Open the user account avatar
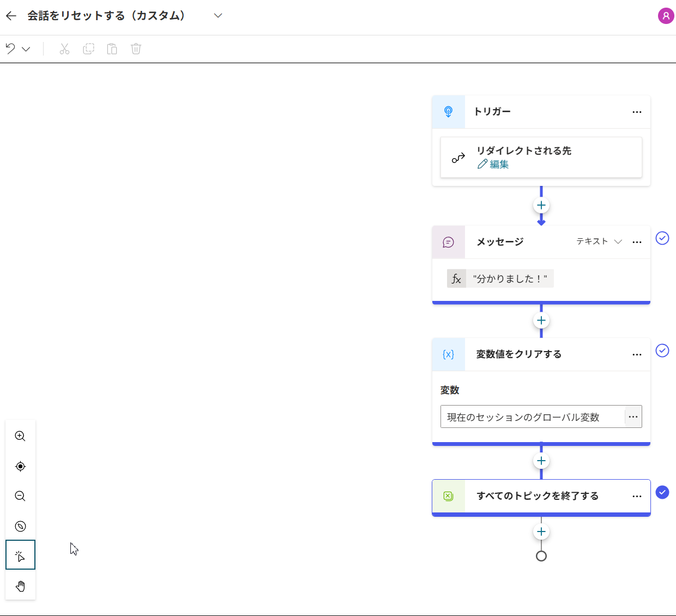This screenshot has width=676, height=616. pos(666,16)
